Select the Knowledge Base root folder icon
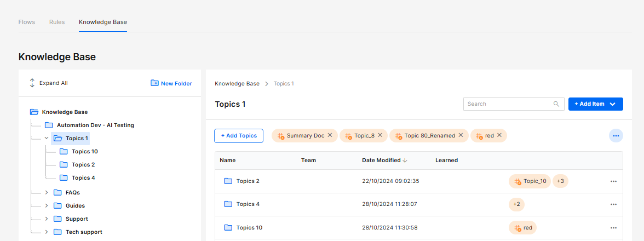The width and height of the screenshot is (644, 241). (34, 112)
